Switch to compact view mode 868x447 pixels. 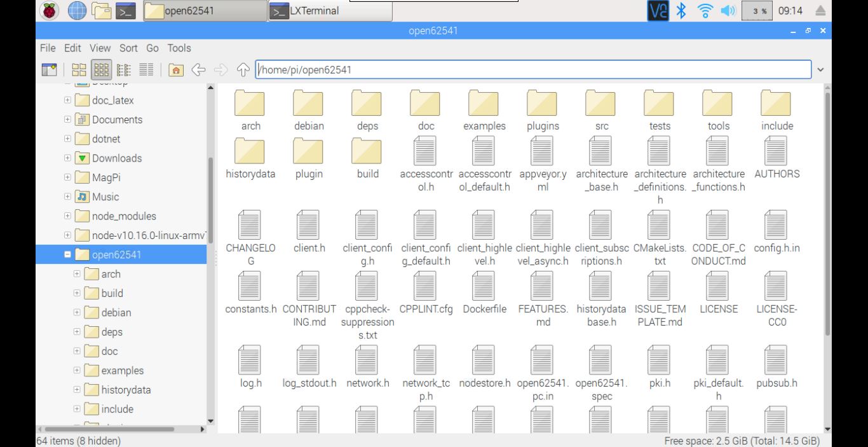tap(123, 69)
